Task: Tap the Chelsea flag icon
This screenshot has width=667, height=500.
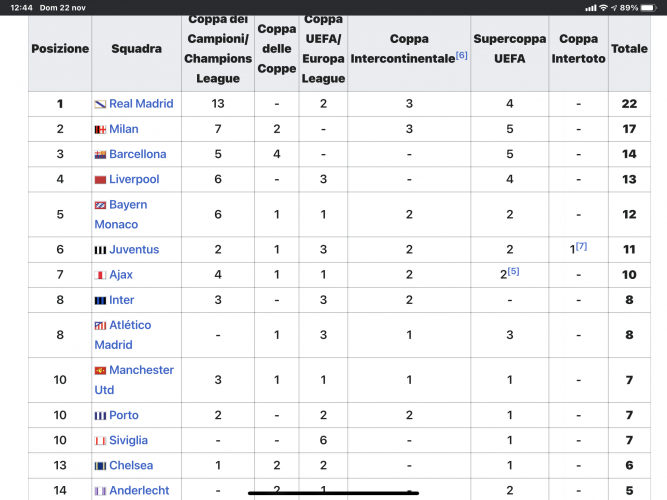Action: pos(100,466)
